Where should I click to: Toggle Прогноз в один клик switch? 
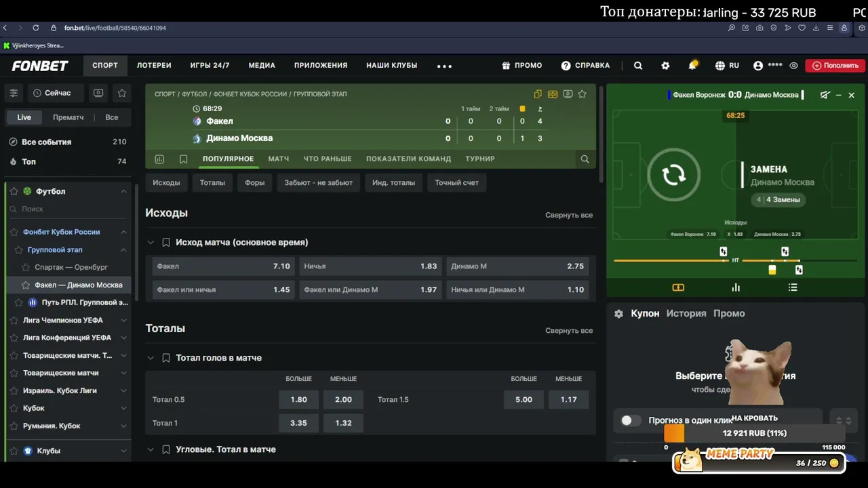click(631, 420)
